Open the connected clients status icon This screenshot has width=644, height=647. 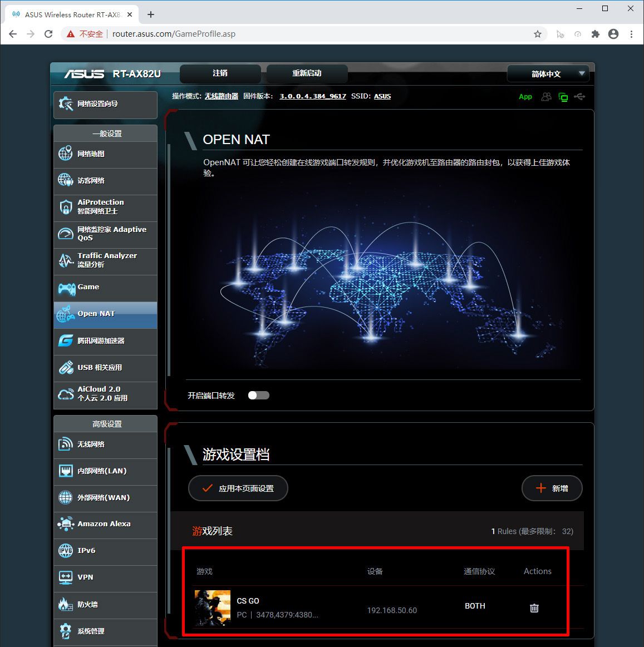[x=547, y=97]
